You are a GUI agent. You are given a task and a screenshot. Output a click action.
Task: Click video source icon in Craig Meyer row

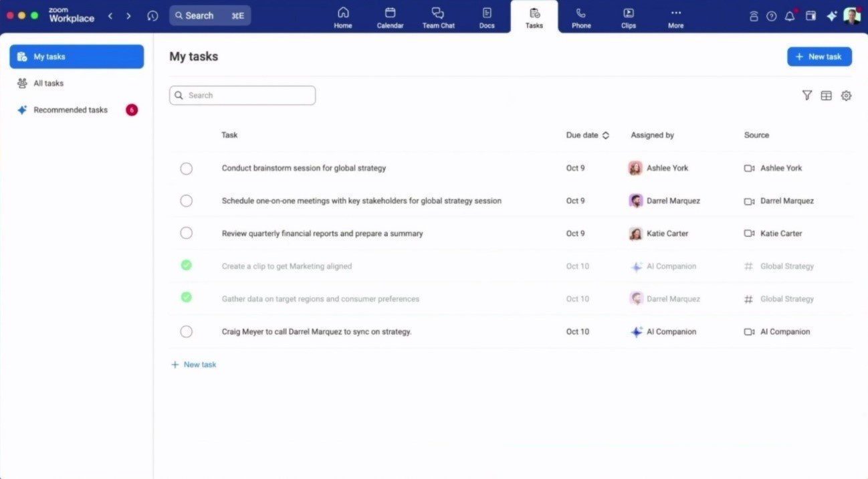click(x=749, y=332)
